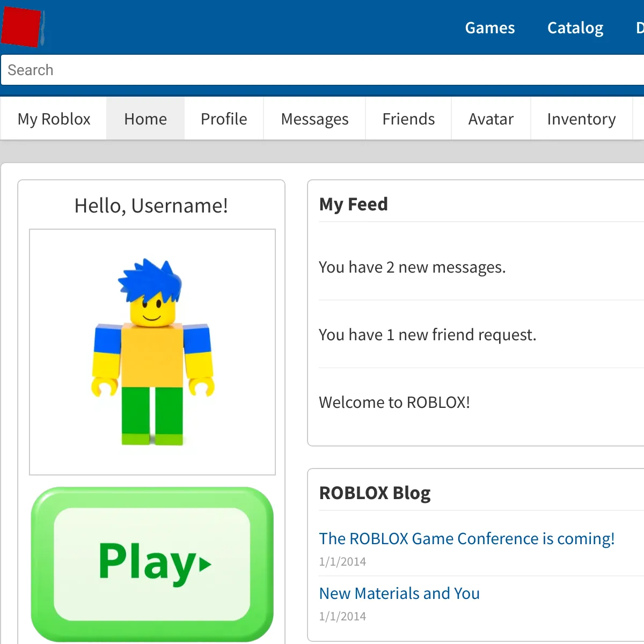
Task: Click the green Play button
Action: pyautogui.click(x=152, y=564)
